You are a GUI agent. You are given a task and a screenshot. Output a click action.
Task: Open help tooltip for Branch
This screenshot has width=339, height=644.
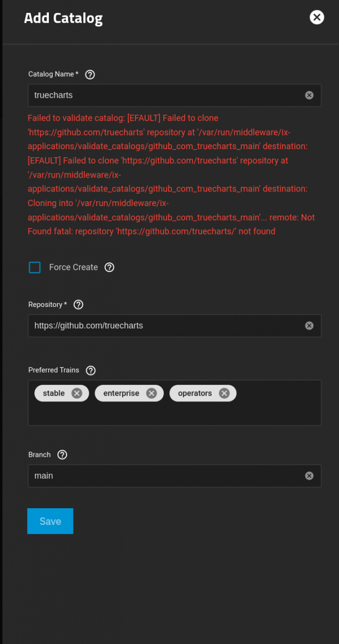point(62,455)
